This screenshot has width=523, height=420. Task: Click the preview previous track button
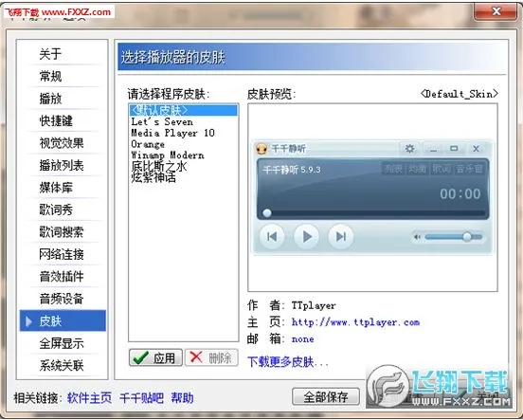coord(272,237)
